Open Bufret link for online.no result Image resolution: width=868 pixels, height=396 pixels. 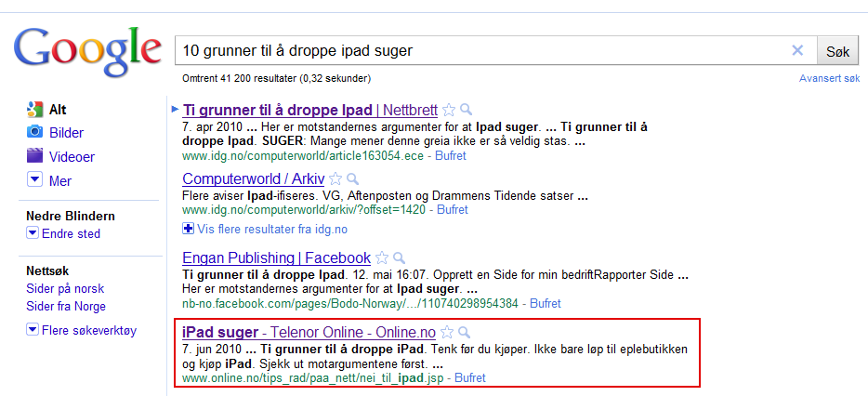coord(470,377)
